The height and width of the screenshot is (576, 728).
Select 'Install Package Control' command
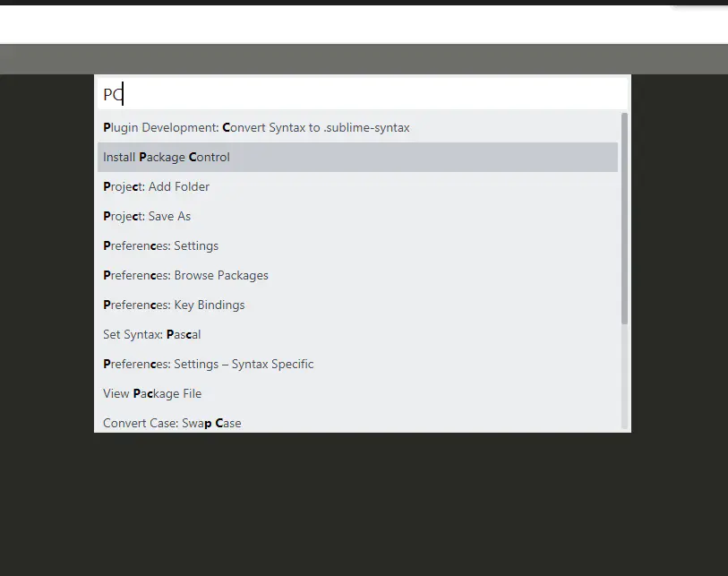pyautogui.click(x=167, y=158)
